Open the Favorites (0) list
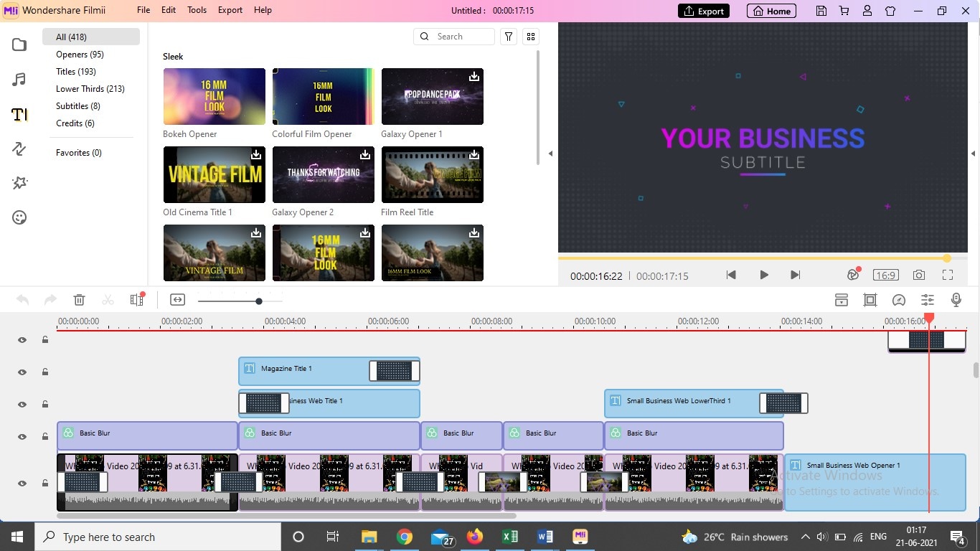Screen dimensions: 980x551 [x=79, y=153]
